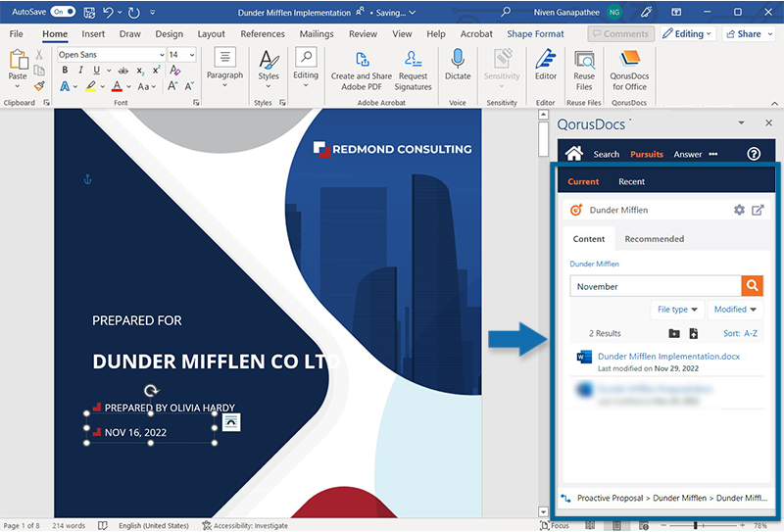
Task: Redo the last action
Action: pyautogui.click(x=133, y=12)
